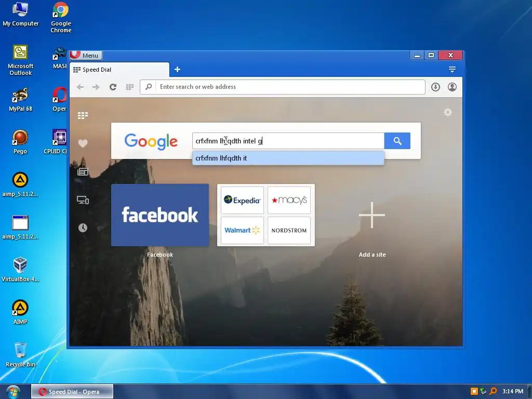The width and height of the screenshot is (532, 399).
Task: Open the News sidebar icon
Action: (x=83, y=171)
